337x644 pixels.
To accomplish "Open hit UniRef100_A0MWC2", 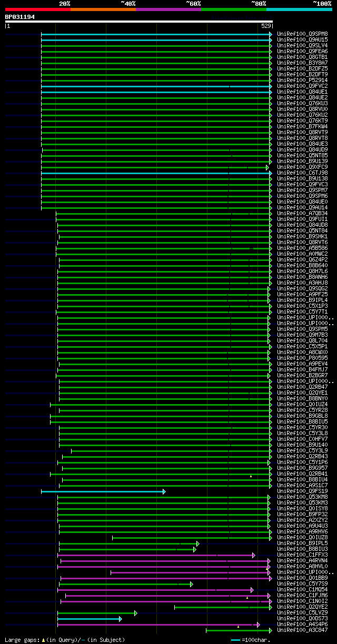I will 302,254.
